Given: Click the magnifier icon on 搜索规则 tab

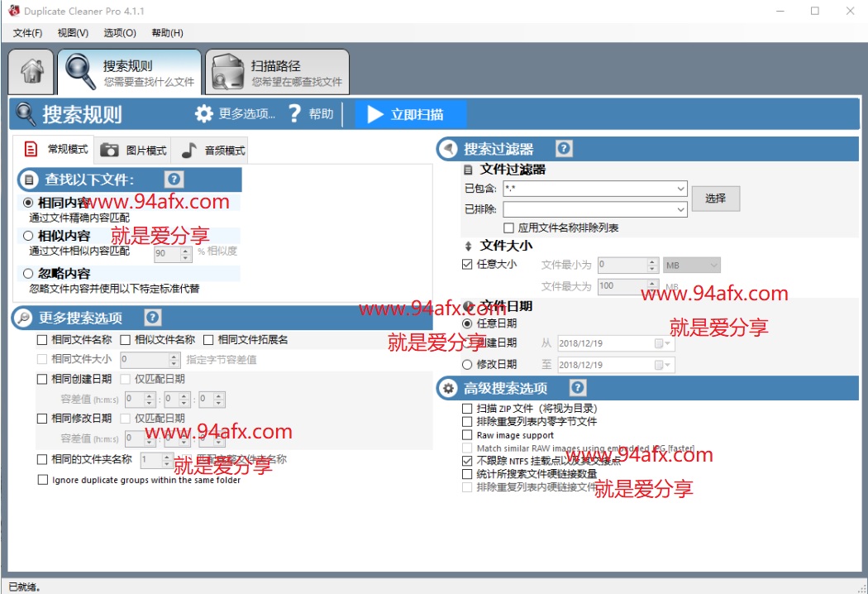Looking at the screenshot, I should [x=80, y=71].
